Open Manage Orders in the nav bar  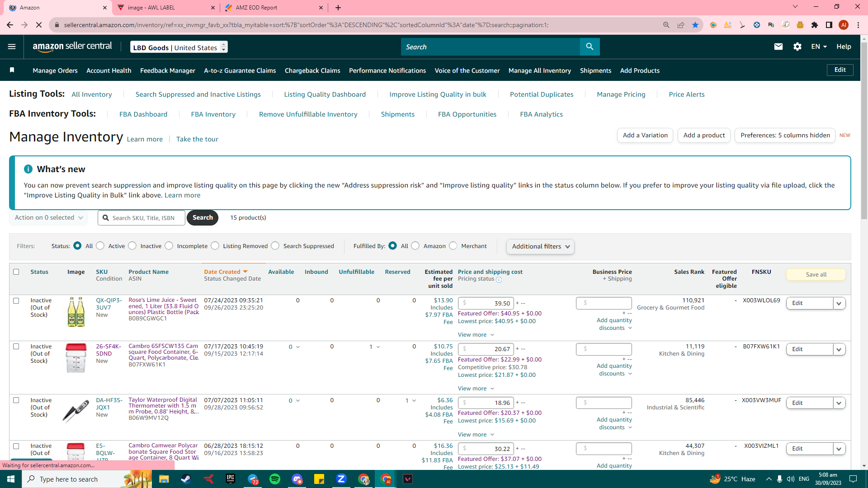pyautogui.click(x=55, y=70)
